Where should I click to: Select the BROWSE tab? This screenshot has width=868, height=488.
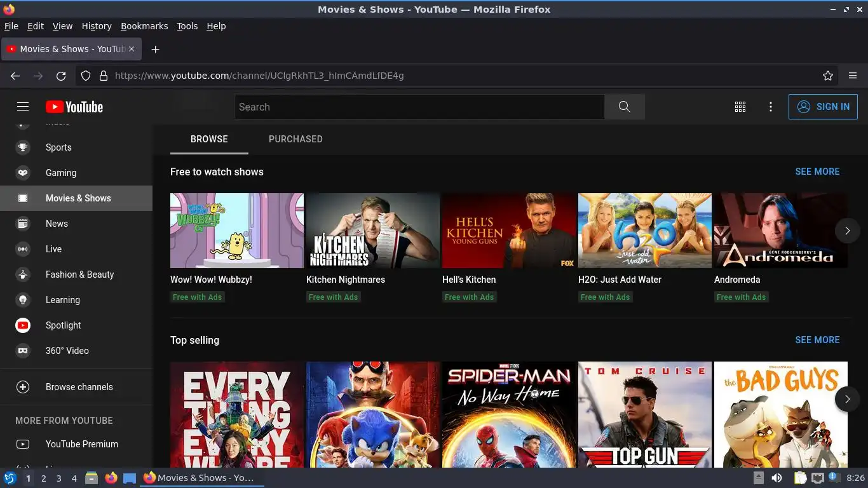point(209,139)
